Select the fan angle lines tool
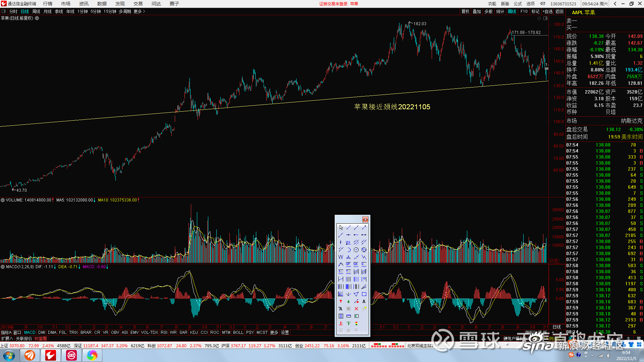Image resolution: width=644 pixels, height=362 pixels. (x=364, y=287)
